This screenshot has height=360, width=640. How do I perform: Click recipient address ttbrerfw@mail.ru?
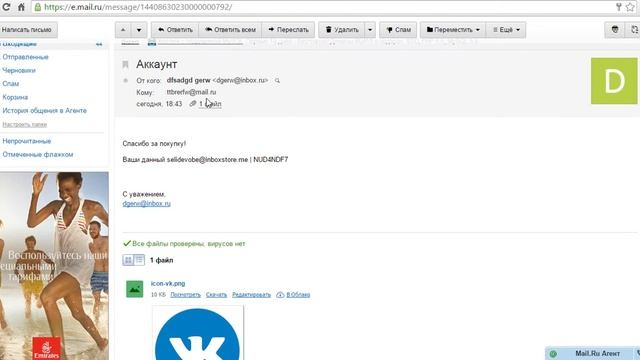[x=191, y=92]
